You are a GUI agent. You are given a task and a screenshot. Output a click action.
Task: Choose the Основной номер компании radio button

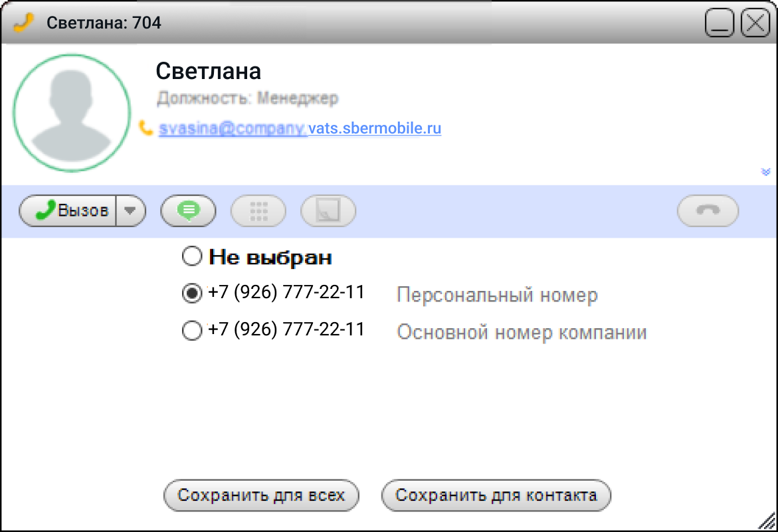click(x=191, y=331)
